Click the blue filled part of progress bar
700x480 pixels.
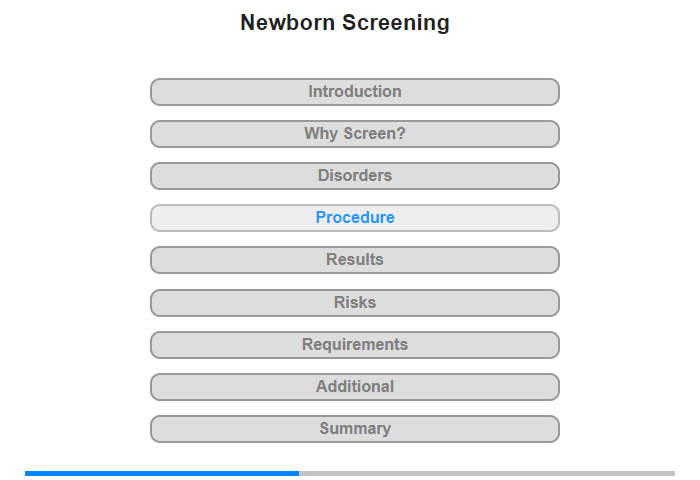[x=162, y=473]
